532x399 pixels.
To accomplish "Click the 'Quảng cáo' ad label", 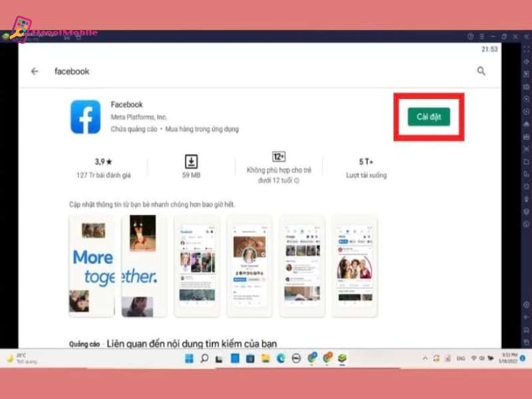I will 84,344.
